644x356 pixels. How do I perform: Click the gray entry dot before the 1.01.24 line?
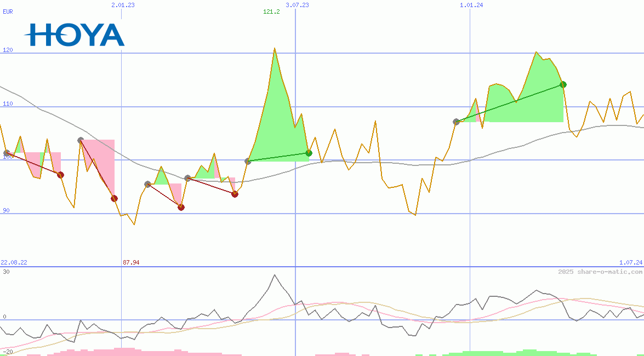(x=457, y=122)
